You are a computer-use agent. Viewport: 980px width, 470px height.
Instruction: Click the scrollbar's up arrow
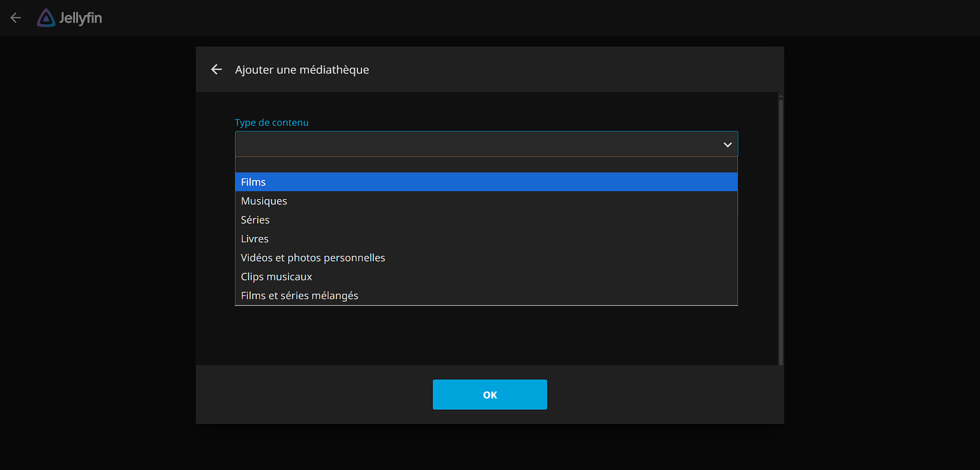[x=780, y=96]
